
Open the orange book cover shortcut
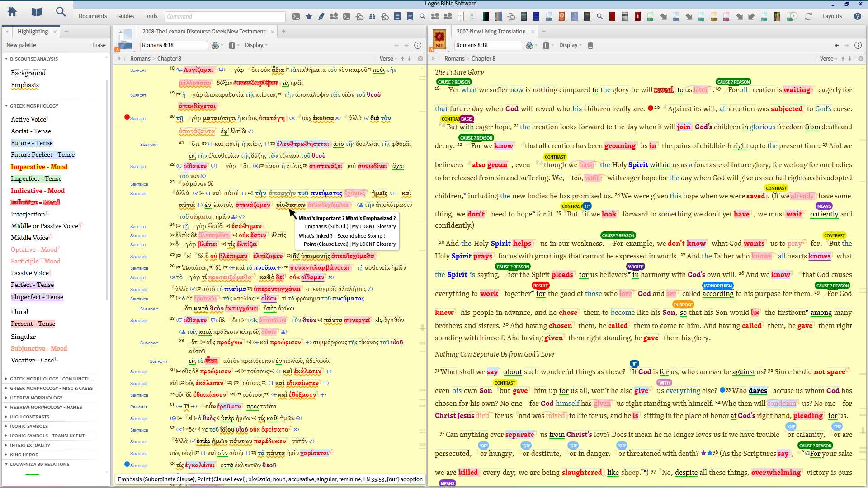point(561,17)
